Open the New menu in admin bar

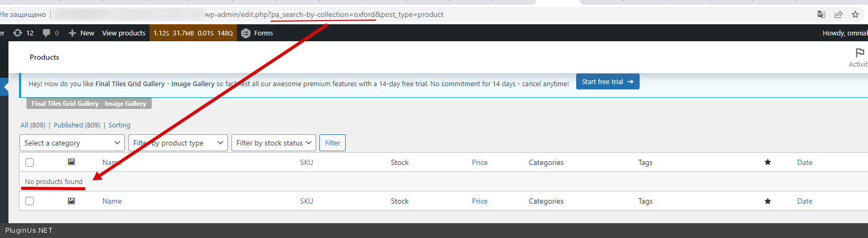coord(81,33)
